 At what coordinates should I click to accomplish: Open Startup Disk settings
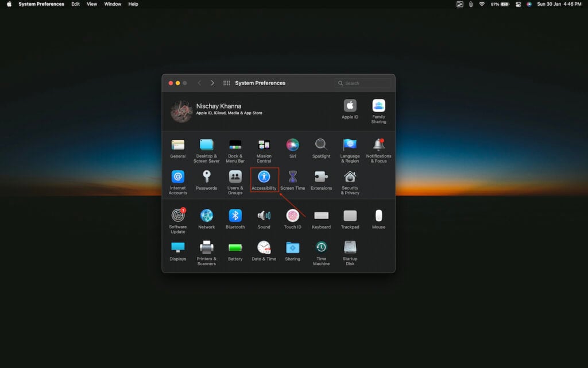tap(350, 254)
